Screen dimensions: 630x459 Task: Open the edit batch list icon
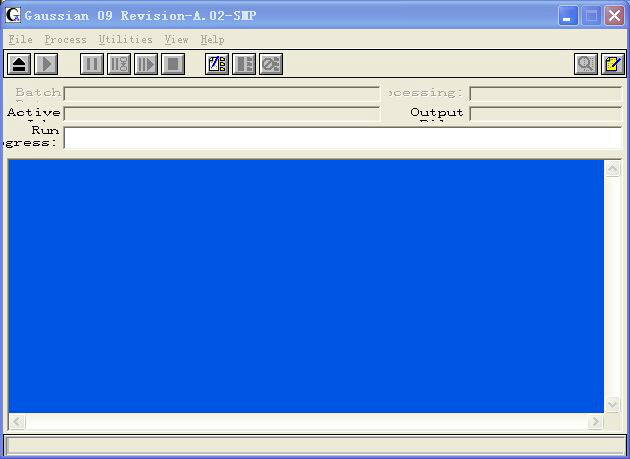pyautogui.click(x=217, y=64)
